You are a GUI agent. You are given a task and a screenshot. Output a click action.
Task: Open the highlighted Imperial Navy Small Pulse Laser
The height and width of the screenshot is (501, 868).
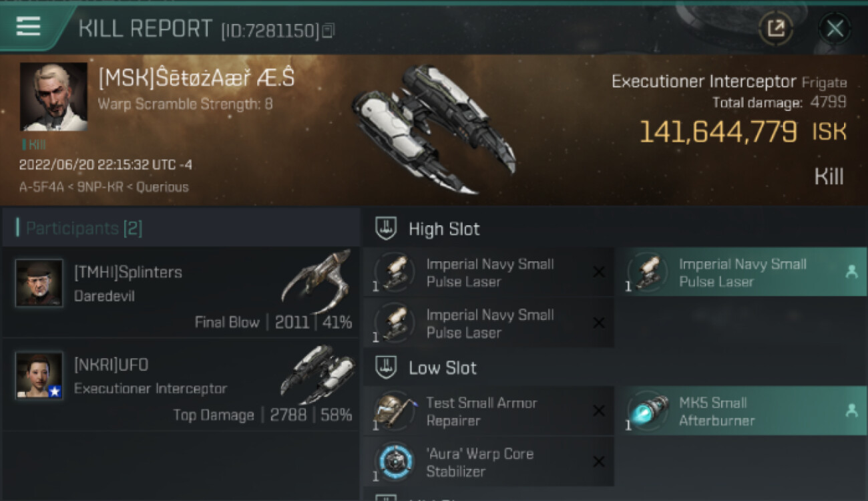(740, 273)
